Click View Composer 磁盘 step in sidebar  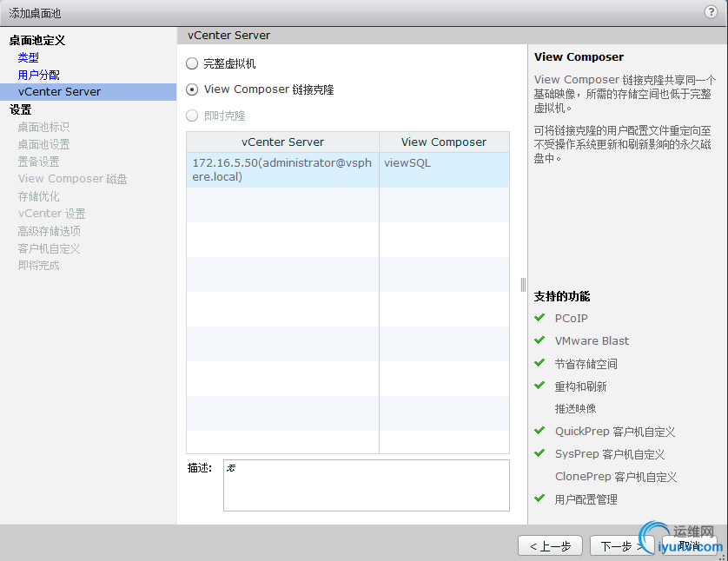[x=72, y=179]
